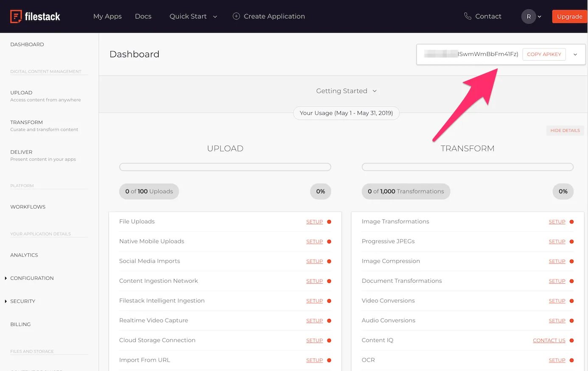Open Docs in top navigation

tap(143, 16)
